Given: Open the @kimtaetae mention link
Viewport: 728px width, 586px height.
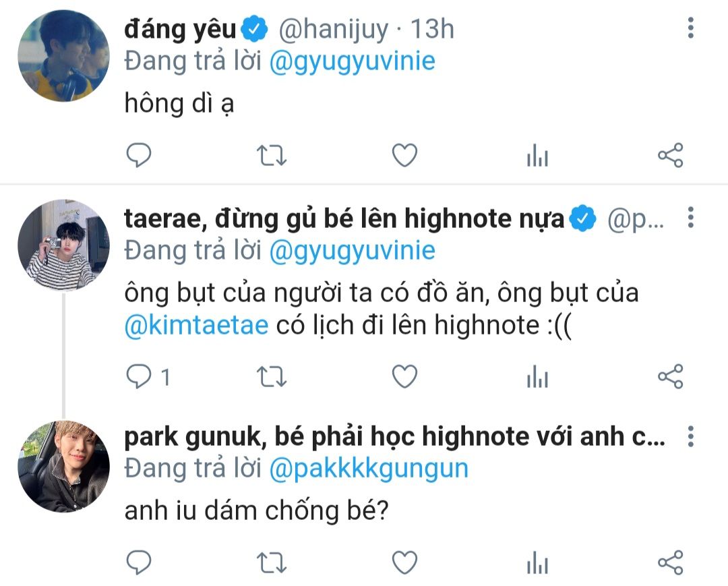Looking at the screenshot, I should coord(196,325).
